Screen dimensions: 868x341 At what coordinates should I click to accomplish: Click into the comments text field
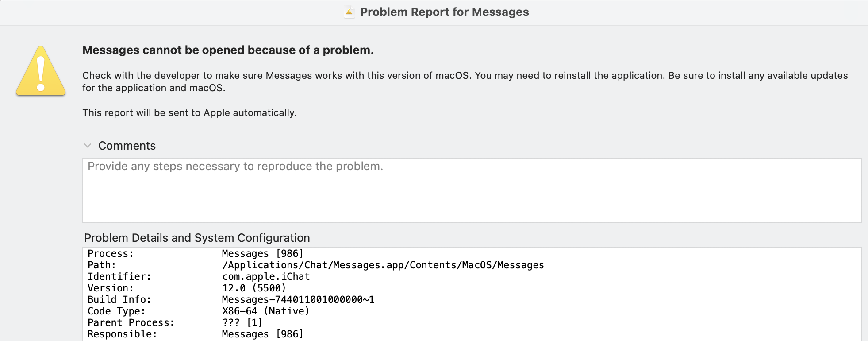pos(472,190)
